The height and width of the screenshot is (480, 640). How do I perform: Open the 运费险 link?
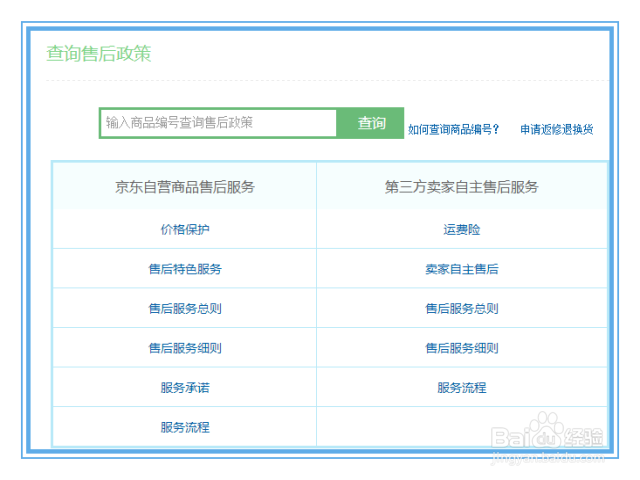pyautogui.click(x=462, y=229)
